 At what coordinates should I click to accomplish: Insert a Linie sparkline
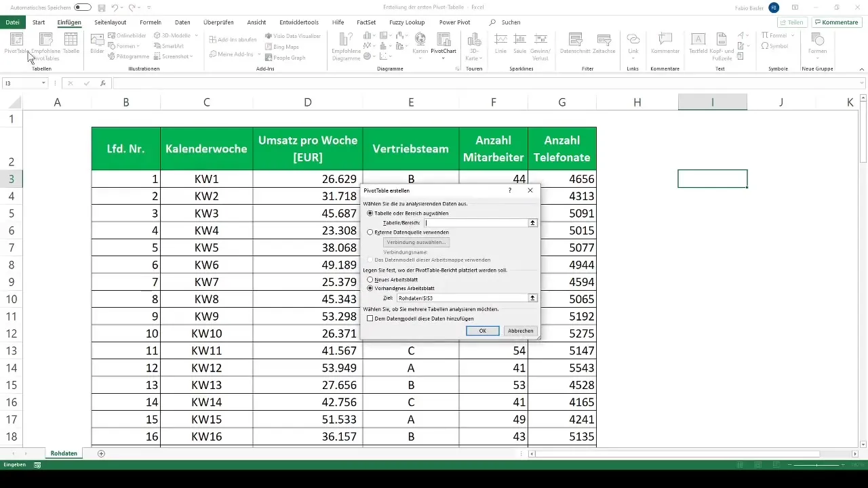click(501, 43)
